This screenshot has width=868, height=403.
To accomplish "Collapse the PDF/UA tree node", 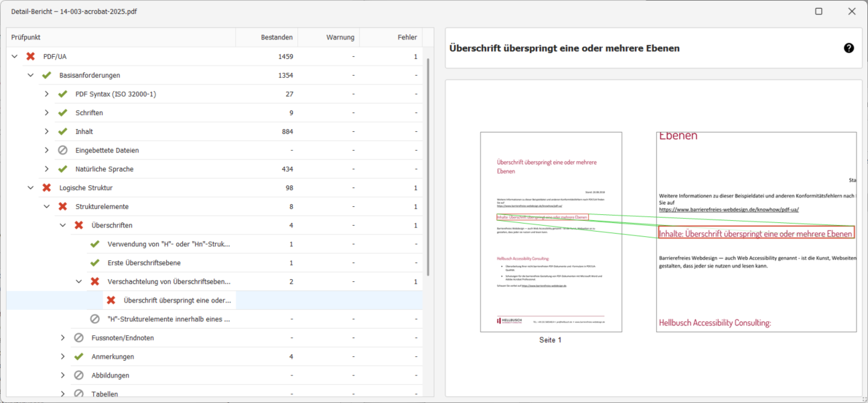I will tap(15, 56).
